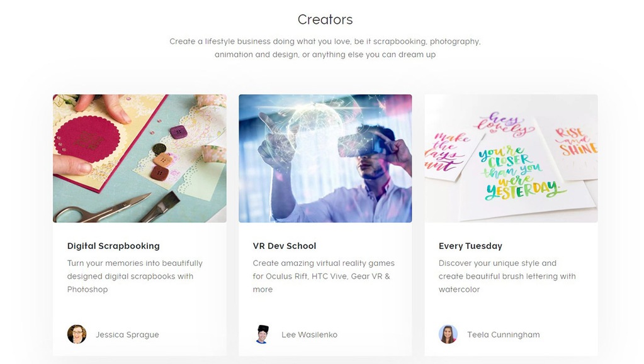This screenshot has width=644, height=364.
Task: Click the Teela Cunningham author name
Action: click(x=504, y=334)
